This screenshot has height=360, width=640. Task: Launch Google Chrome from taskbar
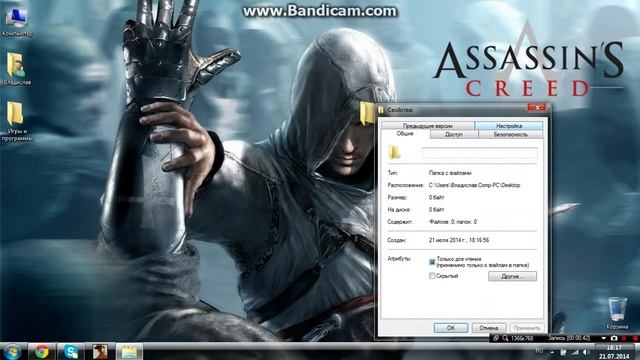click(41, 351)
